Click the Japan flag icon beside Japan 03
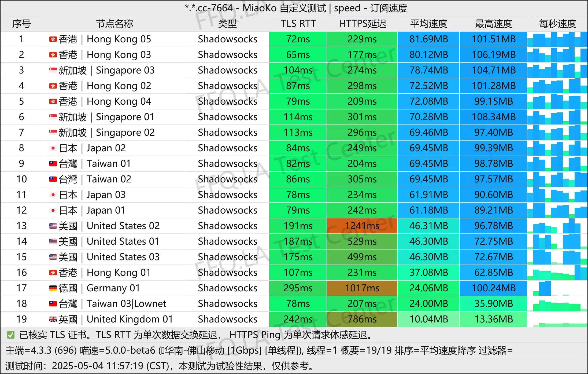The height and width of the screenshot is (374, 588). coord(53,195)
